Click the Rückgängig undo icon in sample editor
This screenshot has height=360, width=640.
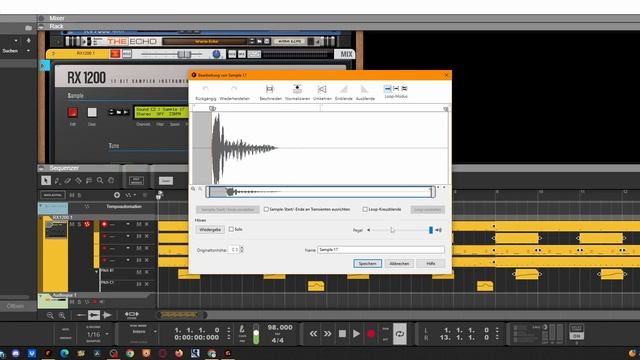[x=205, y=89]
